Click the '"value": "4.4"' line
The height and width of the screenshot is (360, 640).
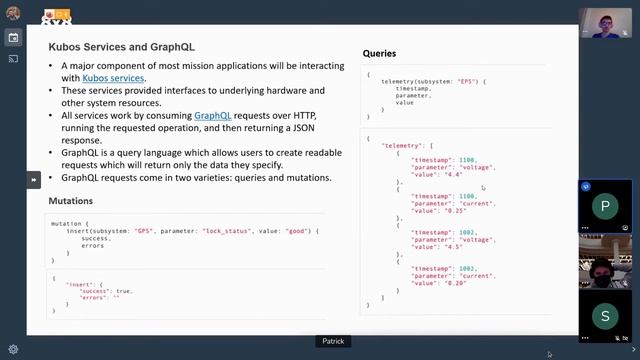pyautogui.click(x=437, y=175)
